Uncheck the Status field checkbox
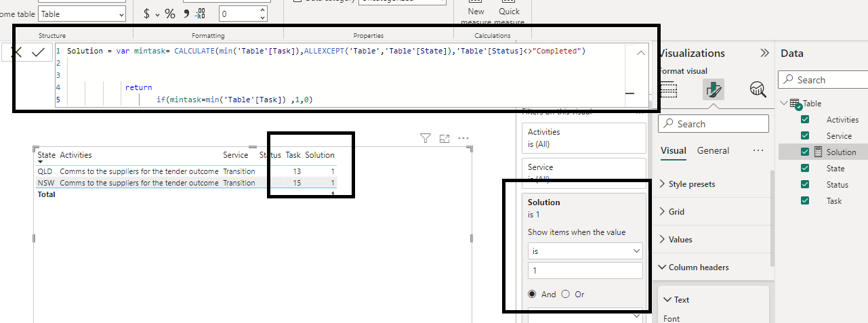 pos(805,184)
